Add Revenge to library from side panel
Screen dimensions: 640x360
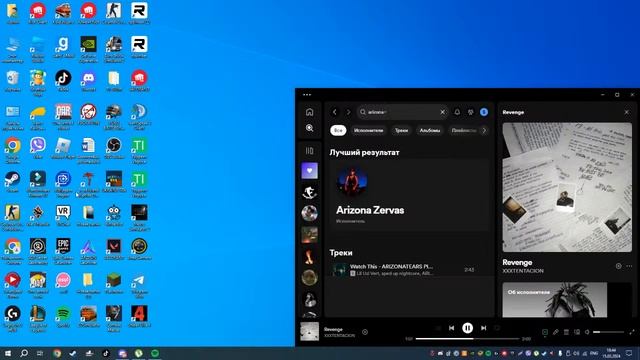coord(618,266)
